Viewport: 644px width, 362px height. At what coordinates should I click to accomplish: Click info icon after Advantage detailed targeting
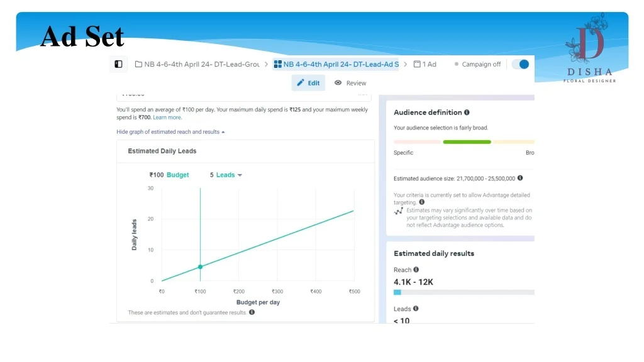tap(421, 202)
